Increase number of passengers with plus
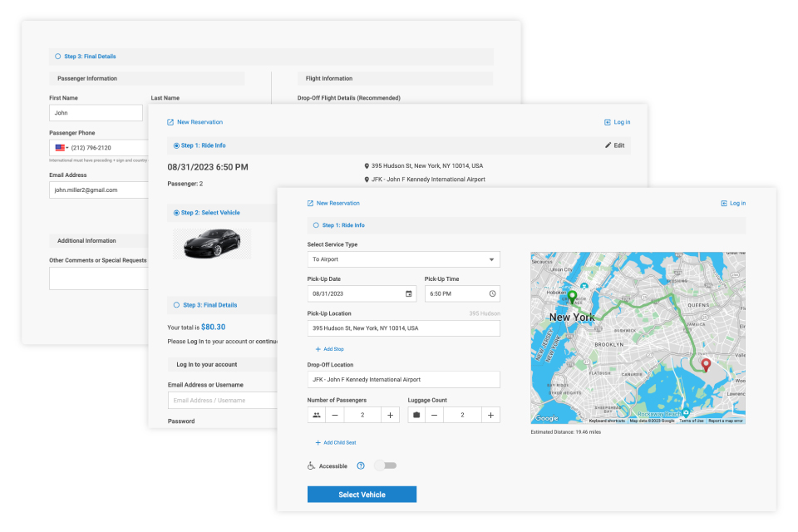798x532 pixels. [391, 415]
